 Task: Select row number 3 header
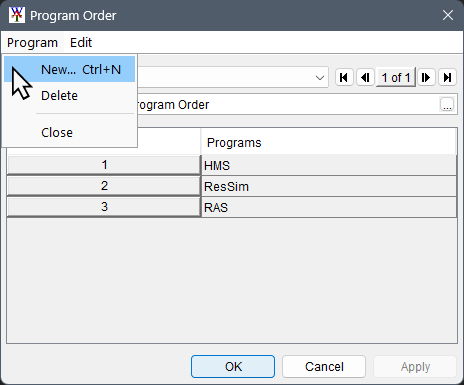coord(104,207)
